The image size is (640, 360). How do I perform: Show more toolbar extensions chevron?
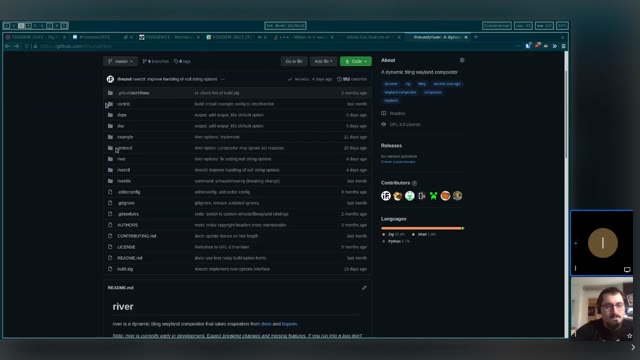[x=555, y=46]
